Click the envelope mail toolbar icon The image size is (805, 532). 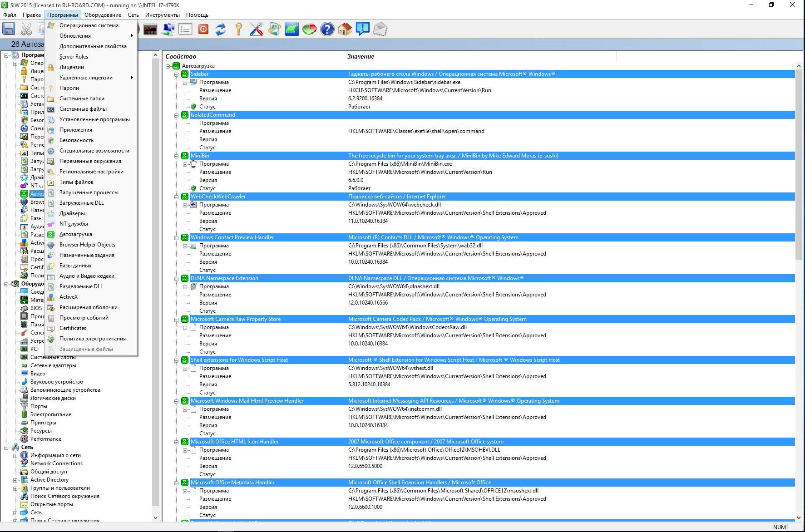pyautogui.click(x=380, y=30)
